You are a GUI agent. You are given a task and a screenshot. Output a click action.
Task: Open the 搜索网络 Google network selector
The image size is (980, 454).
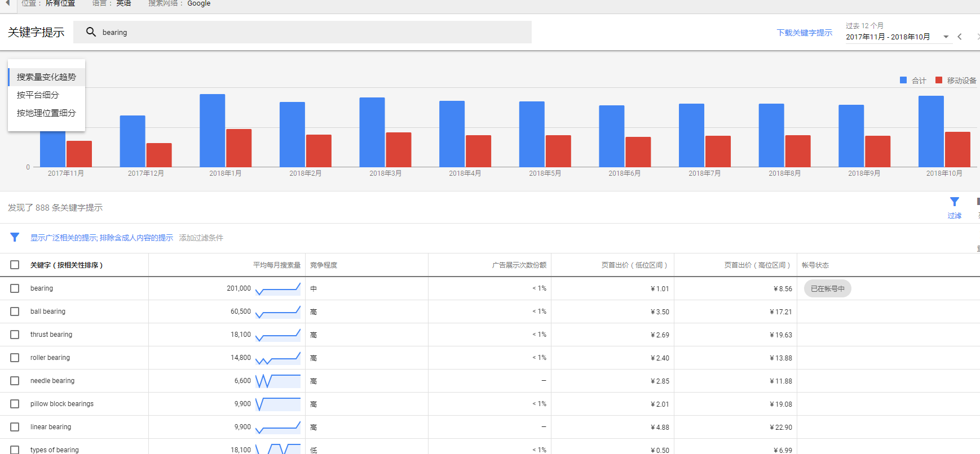179,3
